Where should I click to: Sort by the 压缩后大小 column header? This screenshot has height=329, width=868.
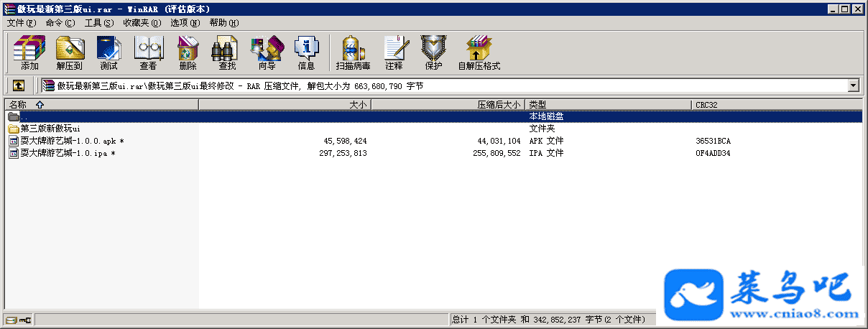(x=448, y=105)
